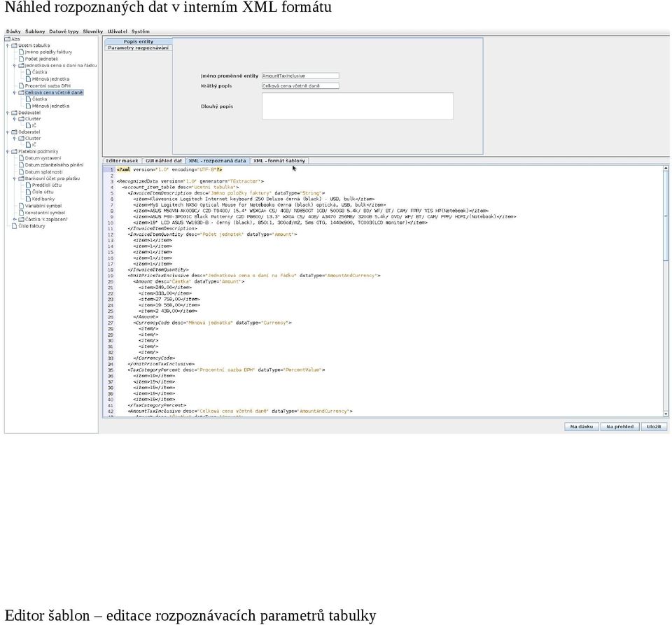Image resolution: width=672 pixels, height=625 pixels.
Task: Click the Uložit button
Action: pos(654,427)
